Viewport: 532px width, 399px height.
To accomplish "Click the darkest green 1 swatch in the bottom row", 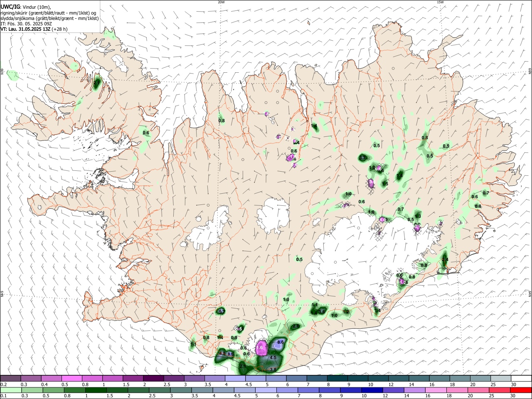I will [x=96, y=390].
